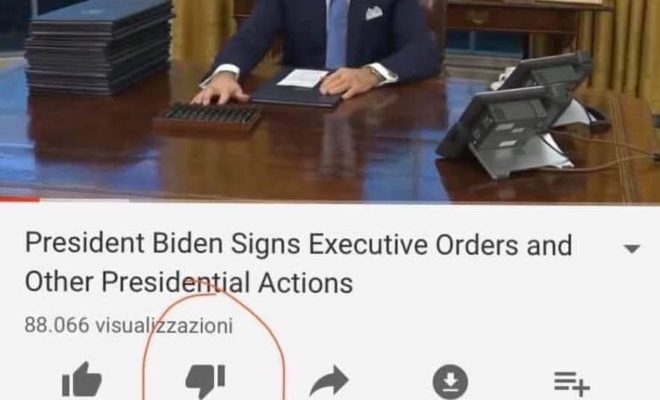Click the pen tray on the desk
660x400 pixels.
click(208, 116)
